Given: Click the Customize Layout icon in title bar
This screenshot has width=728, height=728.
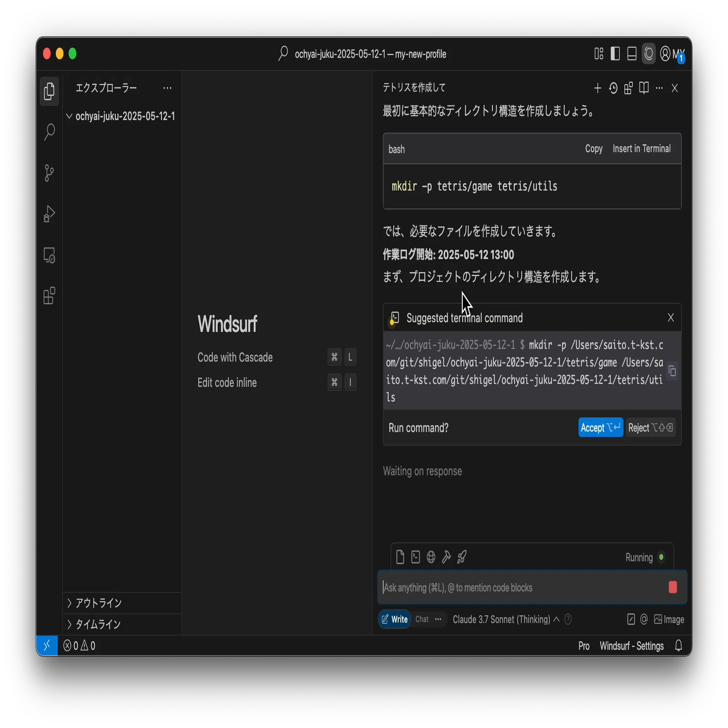Looking at the screenshot, I should point(599,53).
